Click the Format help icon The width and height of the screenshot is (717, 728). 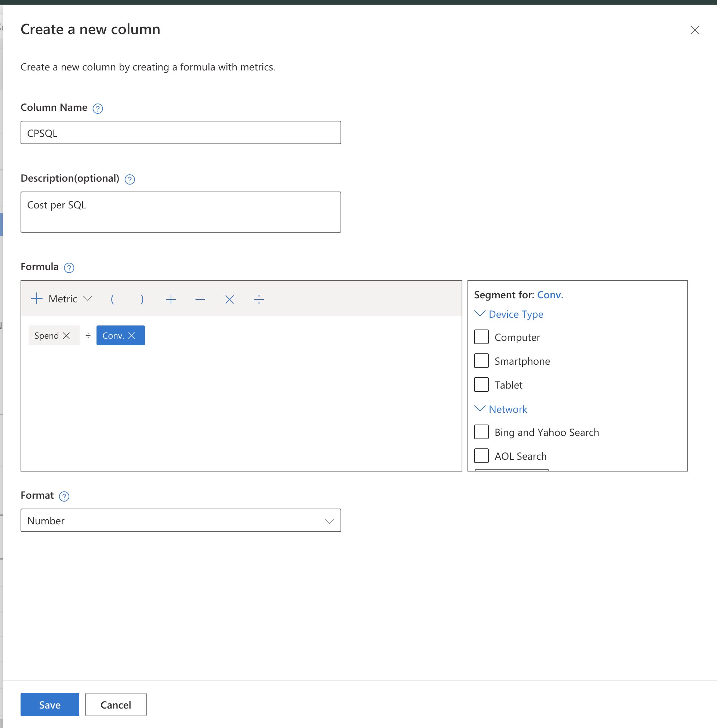(64, 496)
